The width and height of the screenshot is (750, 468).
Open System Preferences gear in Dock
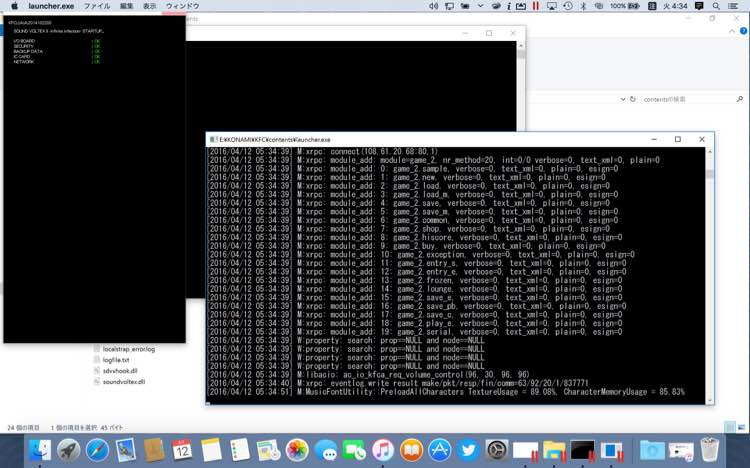[x=496, y=450]
